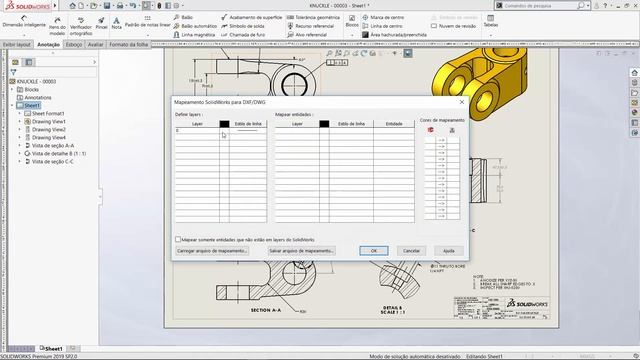This screenshot has width=640, height=360.
Task: Click the filter funnel icon in feature tree
Action: point(13,72)
